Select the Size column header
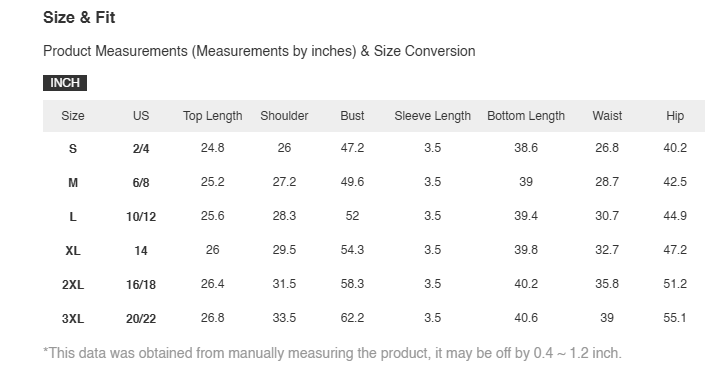 click(x=73, y=116)
